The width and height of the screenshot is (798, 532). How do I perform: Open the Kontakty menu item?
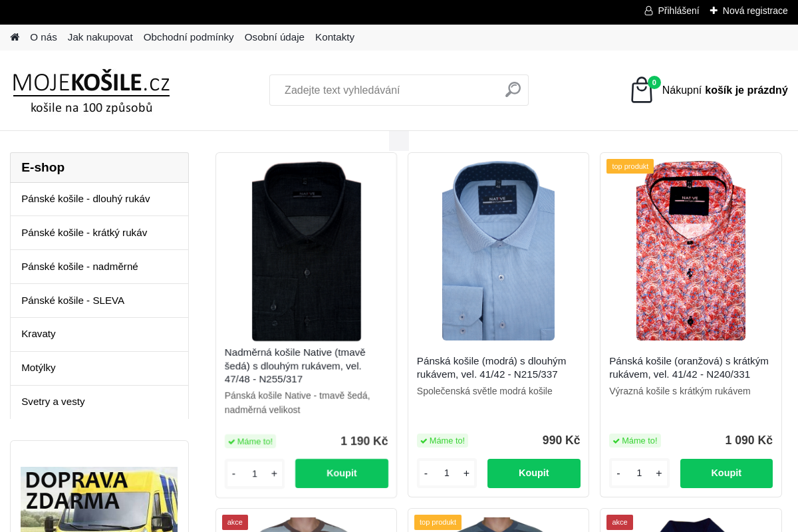[x=334, y=37]
